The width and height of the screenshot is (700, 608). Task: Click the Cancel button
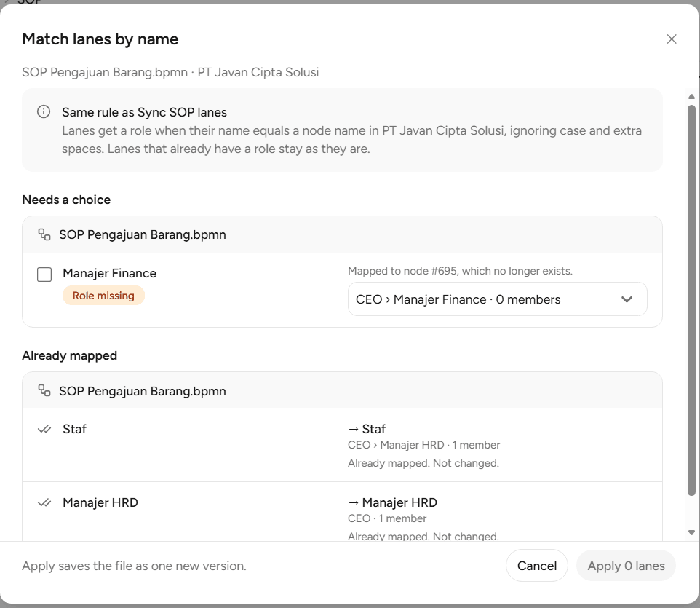536,566
